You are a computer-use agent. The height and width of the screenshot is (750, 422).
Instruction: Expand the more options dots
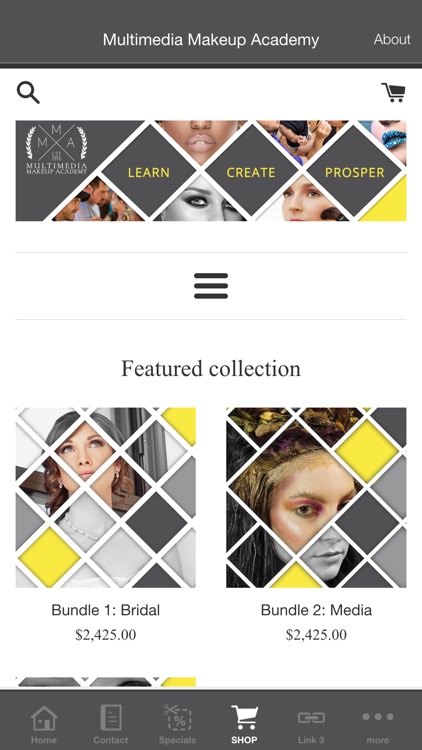click(378, 717)
